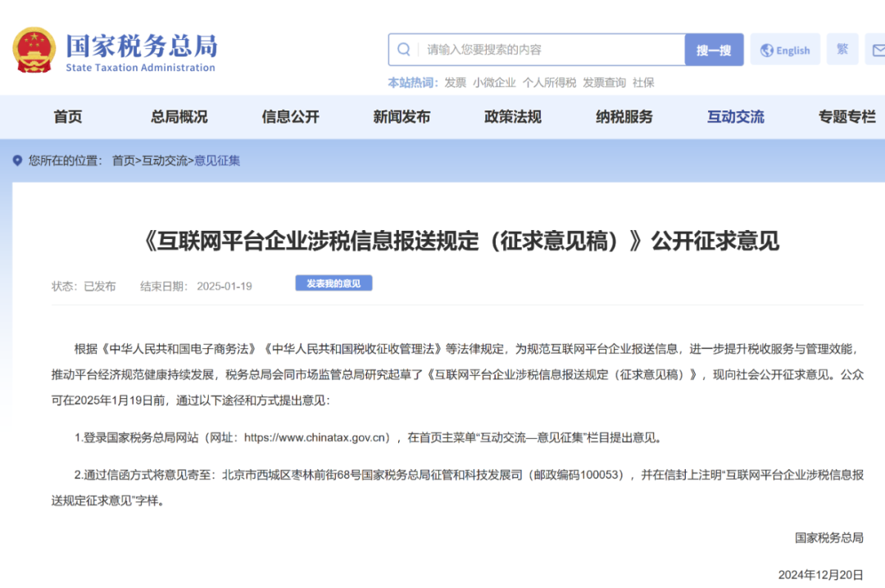Viewport: 885px width, 588px height.
Task: Click the blue 搜一搜 search button
Action: [714, 49]
